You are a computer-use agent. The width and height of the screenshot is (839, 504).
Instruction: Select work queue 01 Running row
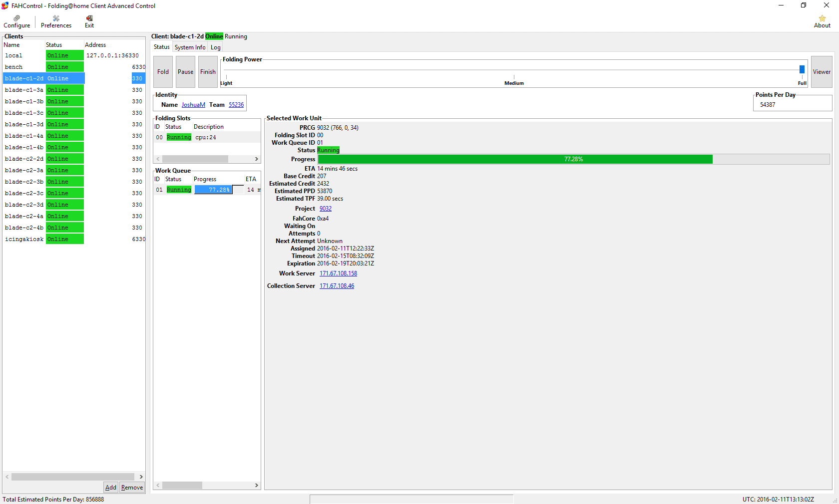pos(207,190)
